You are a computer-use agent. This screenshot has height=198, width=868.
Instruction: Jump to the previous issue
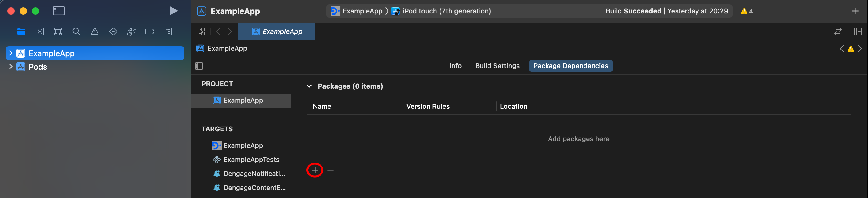842,49
